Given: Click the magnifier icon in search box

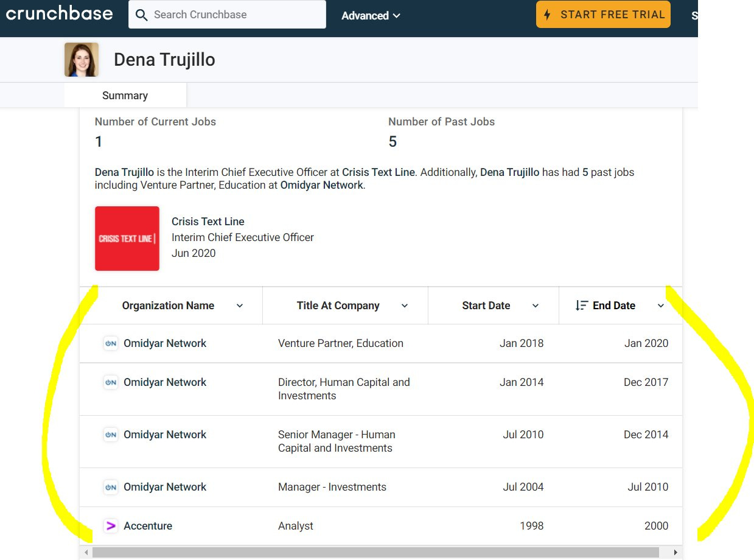Looking at the screenshot, I should pyautogui.click(x=142, y=15).
